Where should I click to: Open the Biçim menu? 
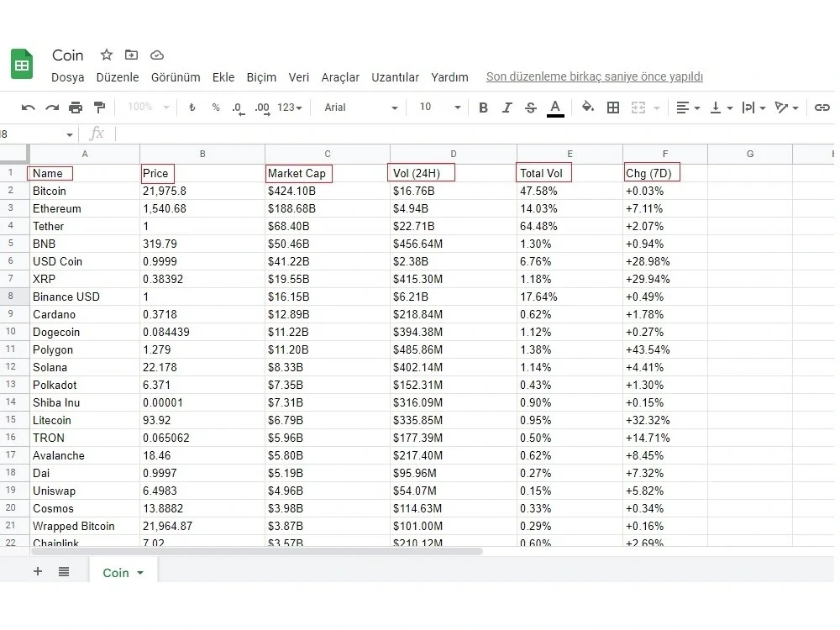click(x=261, y=77)
